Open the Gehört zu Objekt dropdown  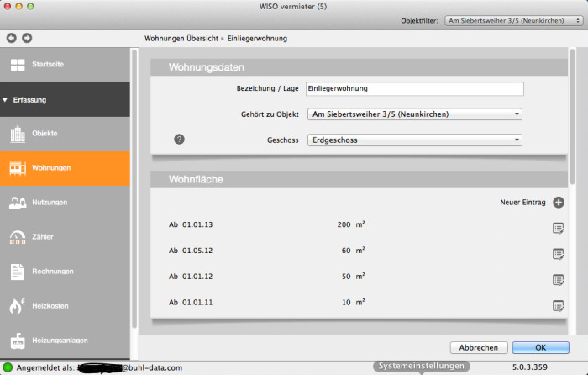click(x=415, y=114)
